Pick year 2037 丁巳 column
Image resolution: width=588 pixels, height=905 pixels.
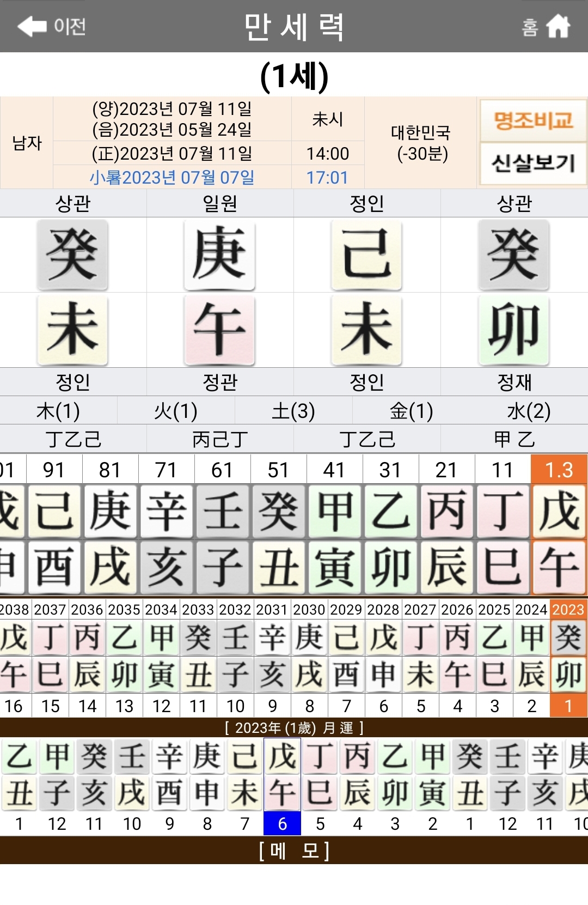pos(50,659)
